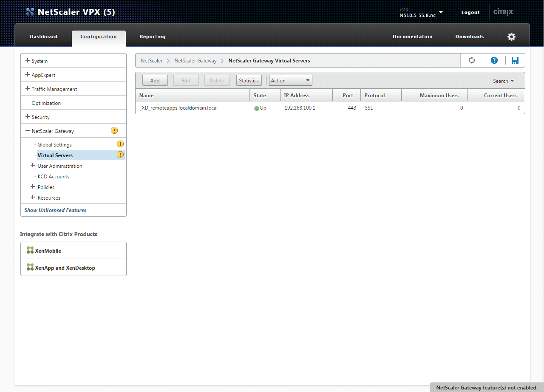Click the refresh icon above the virtual servers list
Image resolution: width=544 pixels, height=392 pixels.
pos(471,60)
